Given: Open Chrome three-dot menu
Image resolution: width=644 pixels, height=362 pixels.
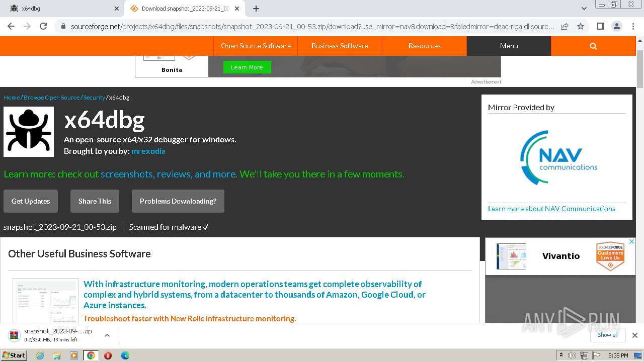Looking at the screenshot, I should tap(633, 26).
